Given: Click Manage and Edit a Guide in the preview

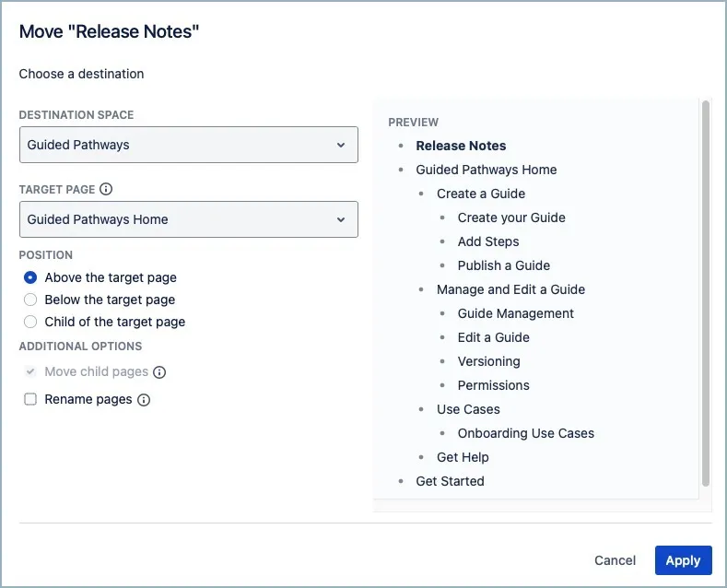Looking at the screenshot, I should tap(510, 289).
